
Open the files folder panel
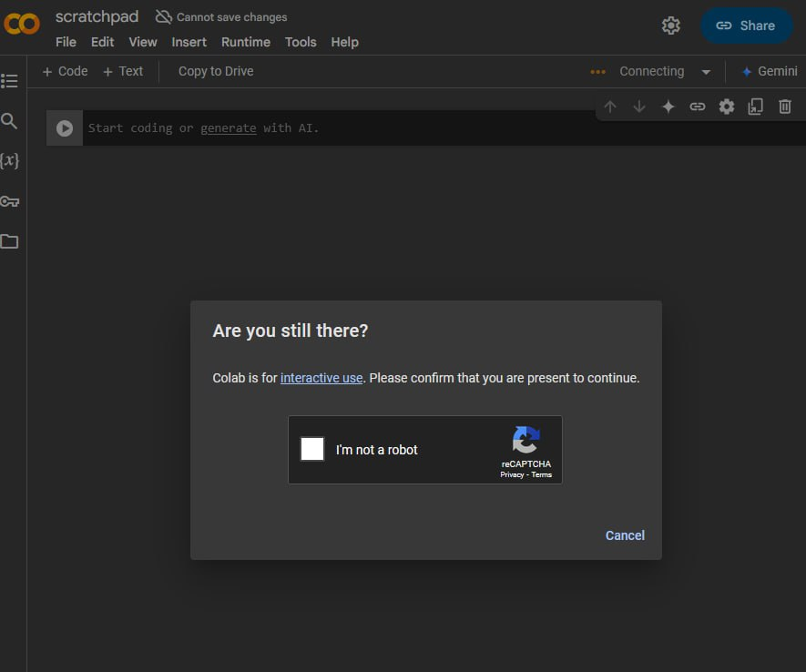point(9,241)
